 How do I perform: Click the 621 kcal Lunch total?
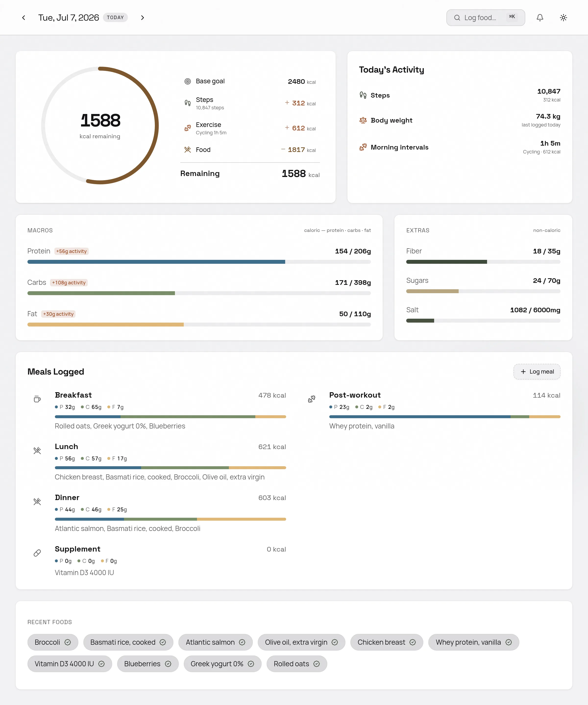[272, 447]
